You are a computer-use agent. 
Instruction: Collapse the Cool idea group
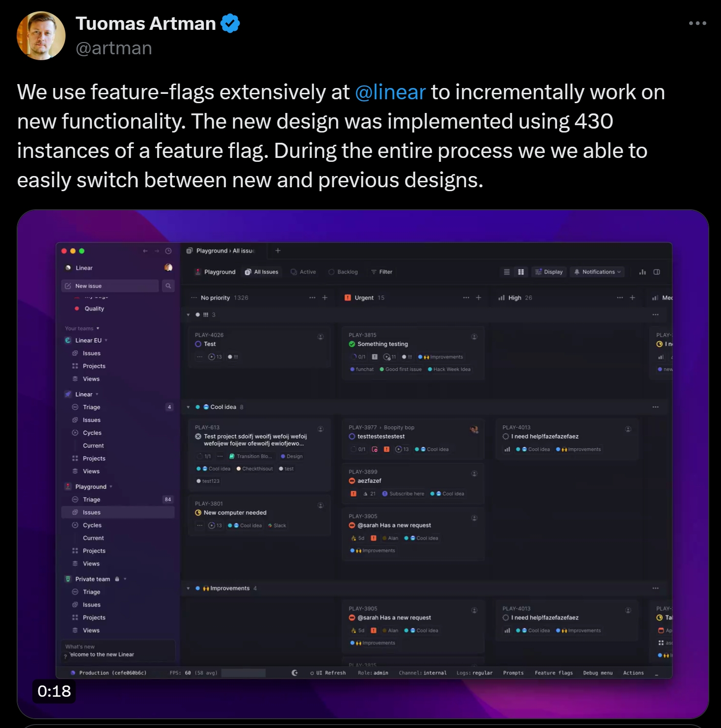(188, 407)
